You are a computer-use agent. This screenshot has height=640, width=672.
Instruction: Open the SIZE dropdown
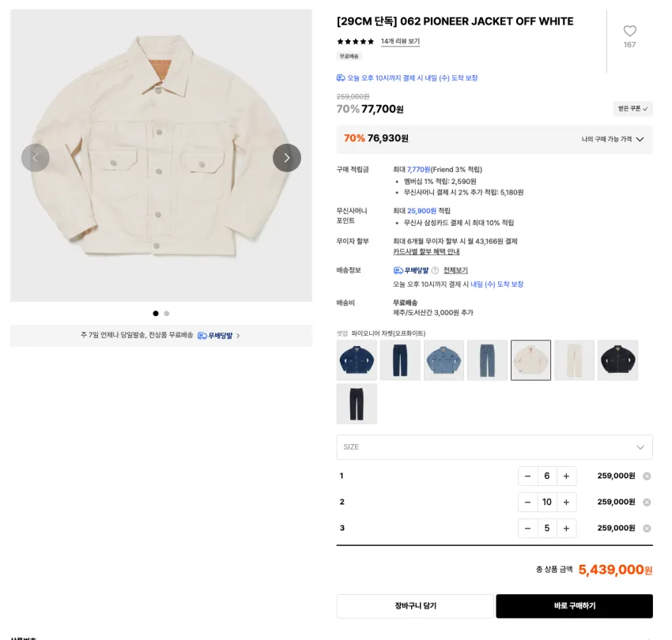495,447
